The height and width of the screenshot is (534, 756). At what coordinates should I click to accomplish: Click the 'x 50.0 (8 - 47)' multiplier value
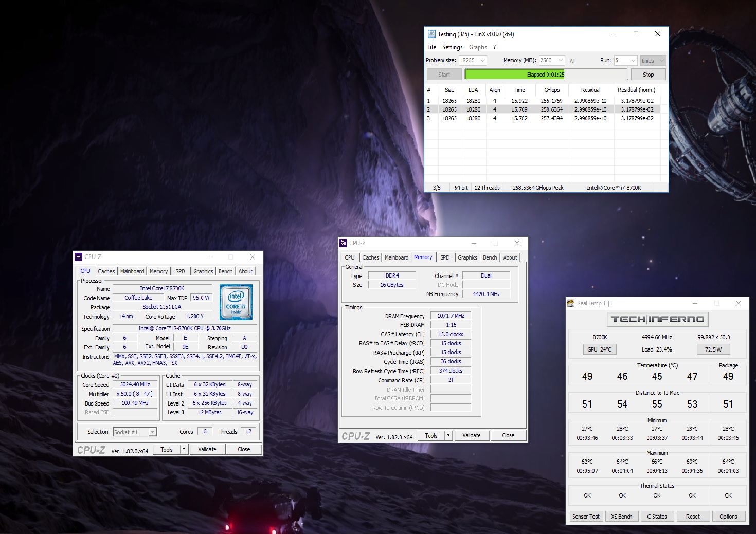[135, 394]
